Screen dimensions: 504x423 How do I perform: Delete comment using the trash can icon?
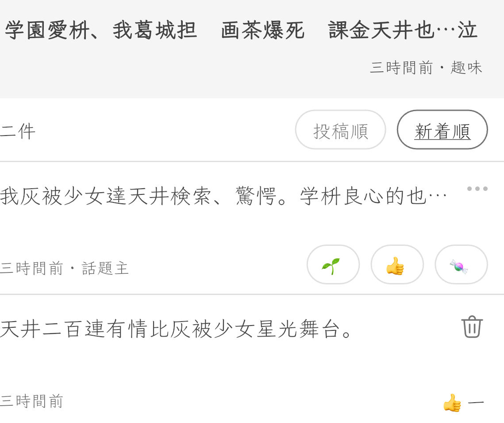[x=472, y=327]
